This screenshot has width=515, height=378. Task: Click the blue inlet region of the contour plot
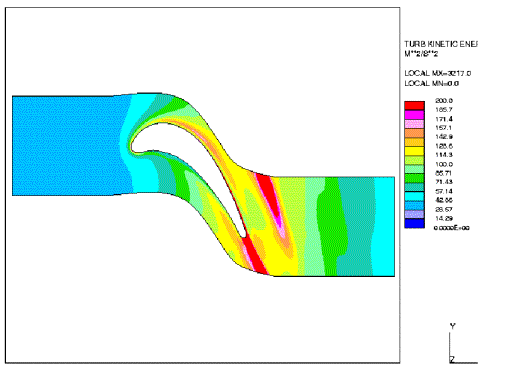pos(68,145)
